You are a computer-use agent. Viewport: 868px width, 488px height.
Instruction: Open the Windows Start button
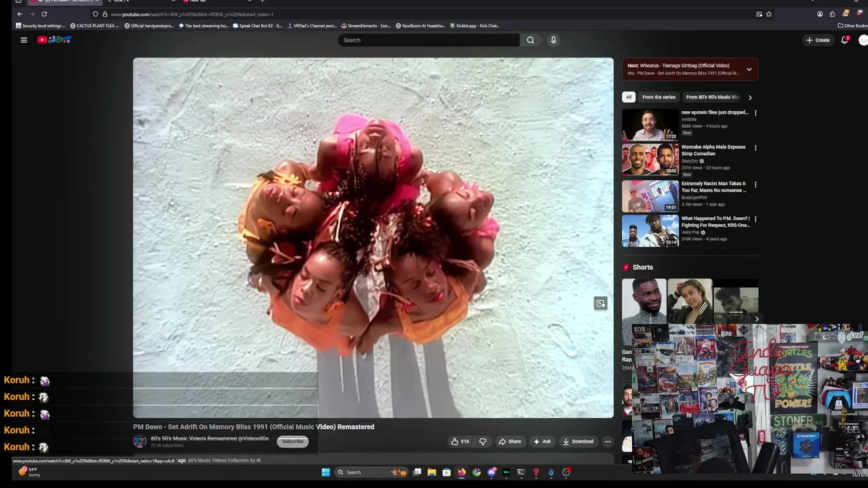325,472
